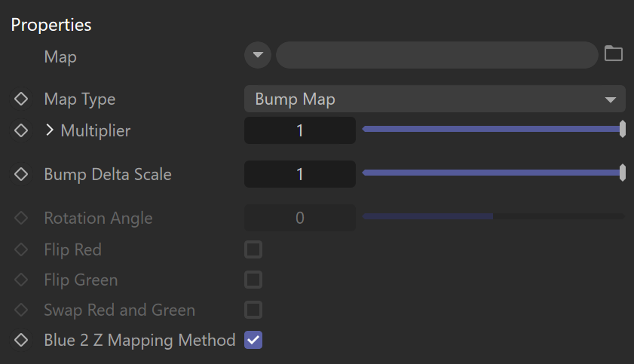Click the Multiplier slider track
Viewport: 634px width, 364px height.
493,129
